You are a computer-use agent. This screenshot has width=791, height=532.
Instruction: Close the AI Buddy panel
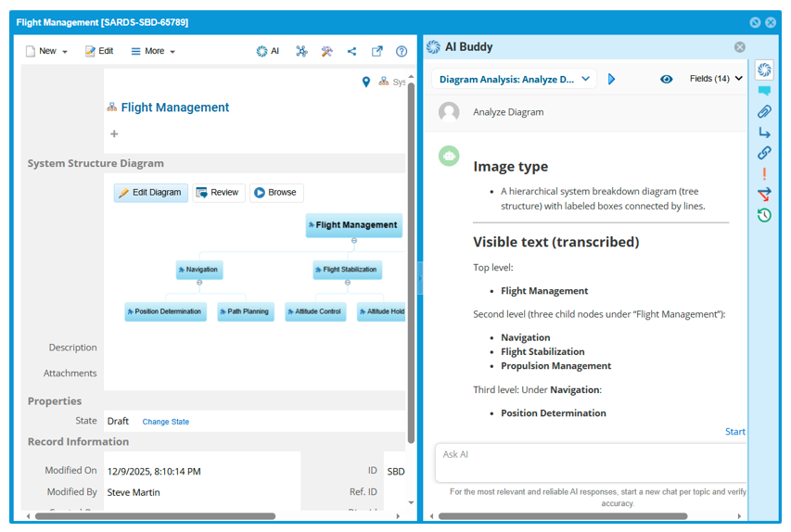tap(740, 47)
